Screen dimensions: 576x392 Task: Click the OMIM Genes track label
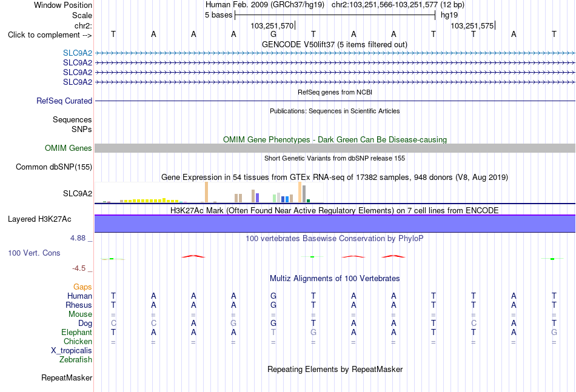[69, 148]
